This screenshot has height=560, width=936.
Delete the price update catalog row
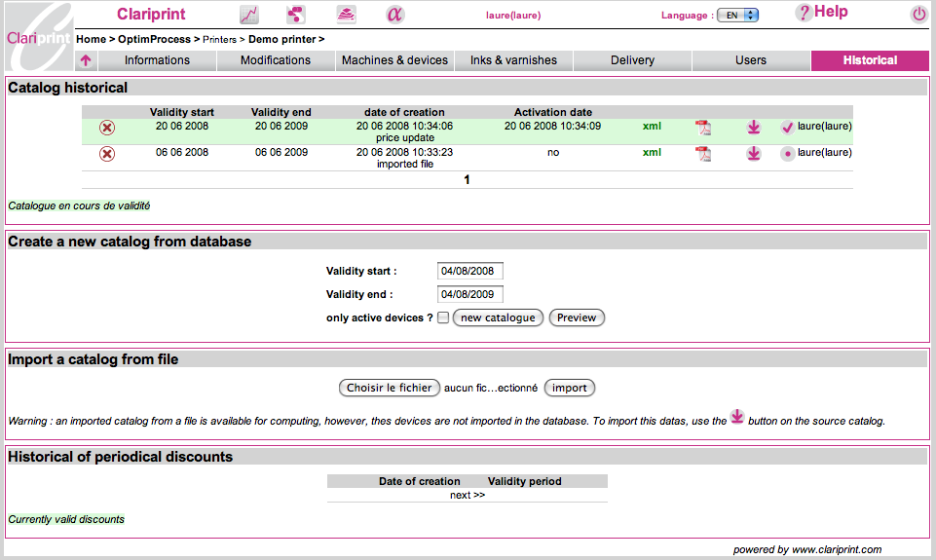point(107,128)
